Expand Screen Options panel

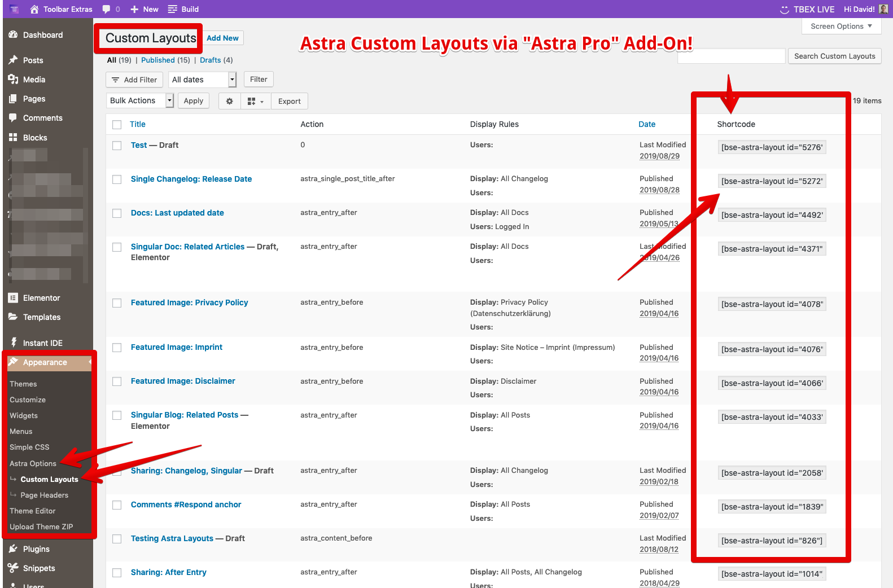tap(841, 26)
